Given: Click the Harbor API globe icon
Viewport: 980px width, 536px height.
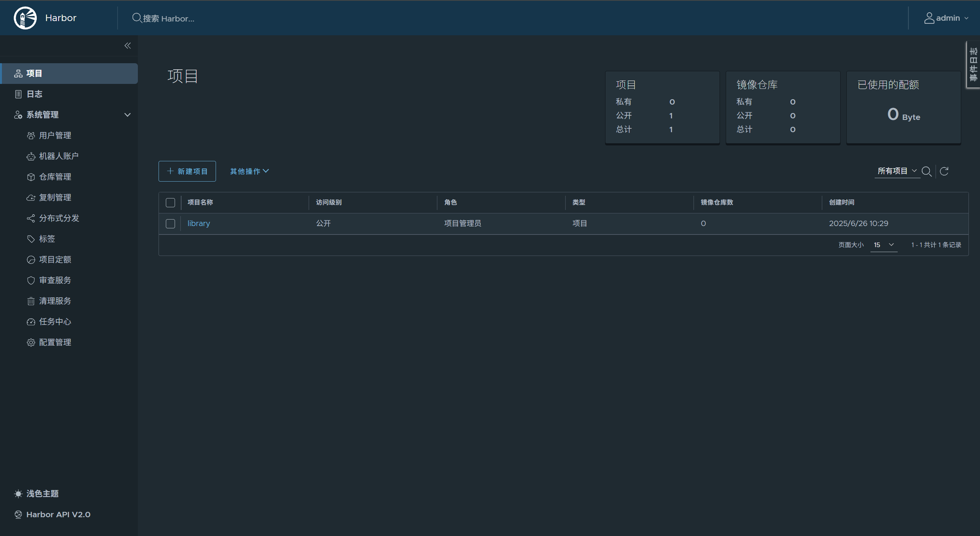Looking at the screenshot, I should [x=18, y=514].
